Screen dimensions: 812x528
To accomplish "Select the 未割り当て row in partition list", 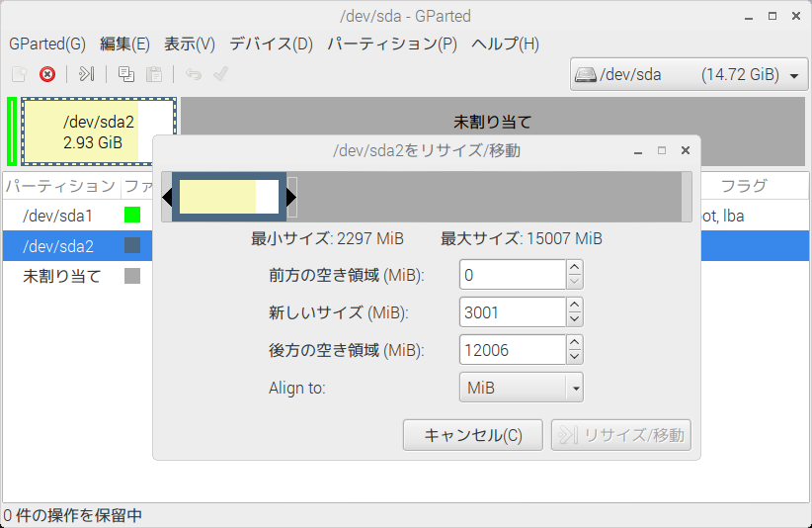I will (78, 276).
